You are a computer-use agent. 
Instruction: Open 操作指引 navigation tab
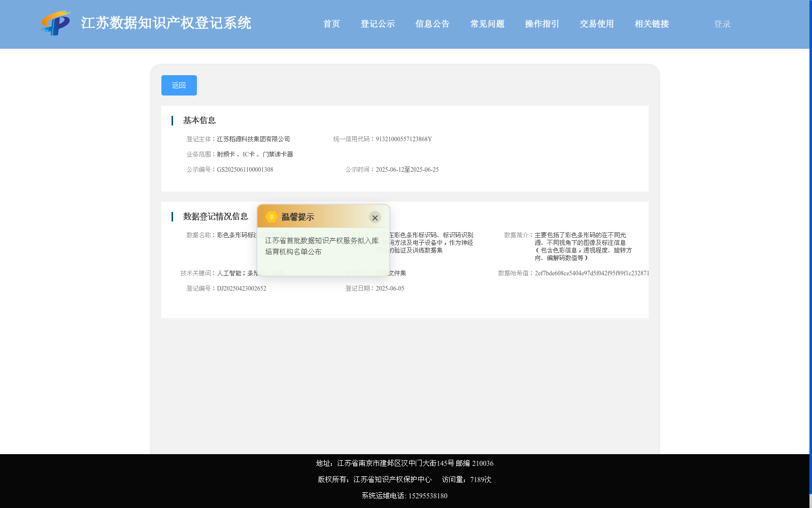click(x=543, y=24)
